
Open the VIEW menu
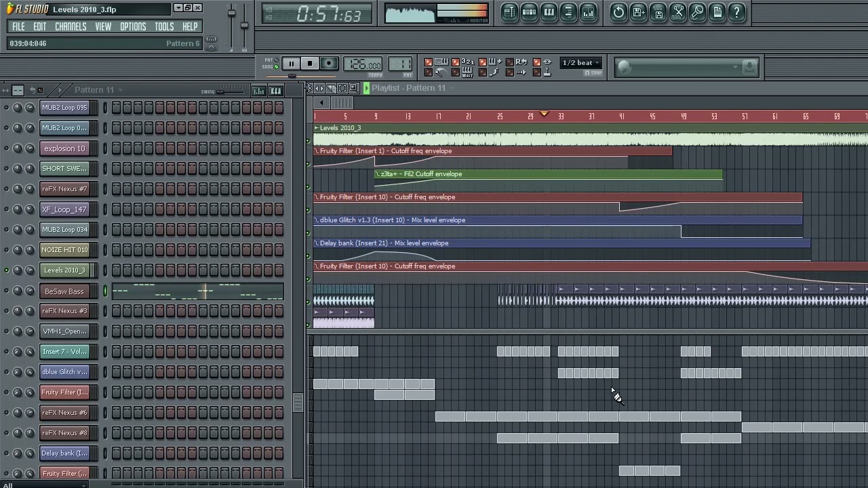(x=103, y=26)
